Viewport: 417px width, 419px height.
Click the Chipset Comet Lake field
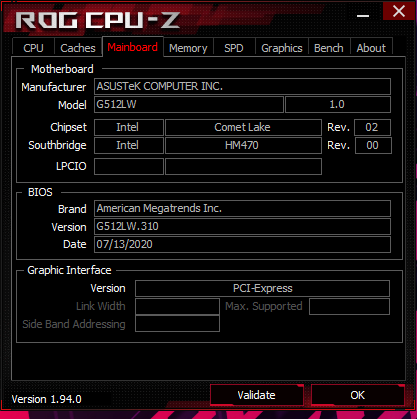243,127
